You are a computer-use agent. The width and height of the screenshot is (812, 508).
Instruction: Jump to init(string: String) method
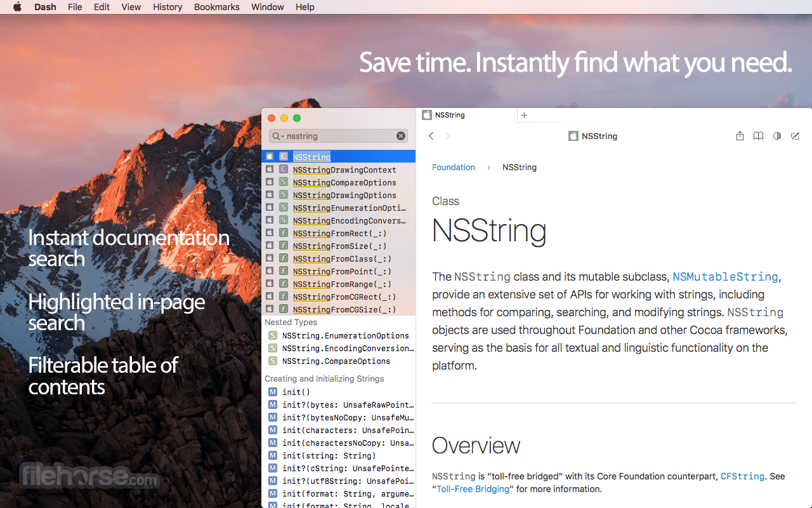tap(339, 455)
